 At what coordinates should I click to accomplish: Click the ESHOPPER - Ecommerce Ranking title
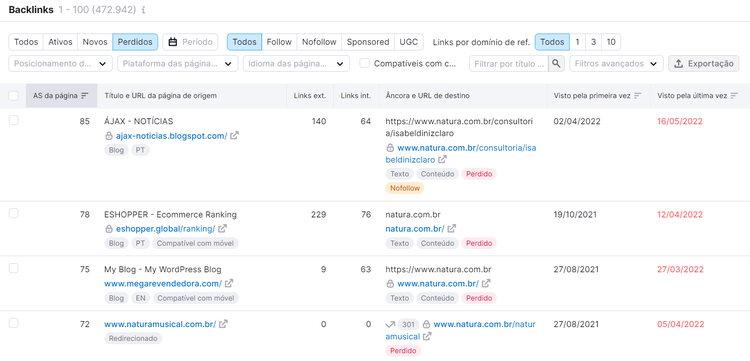click(x=170, y=215)
